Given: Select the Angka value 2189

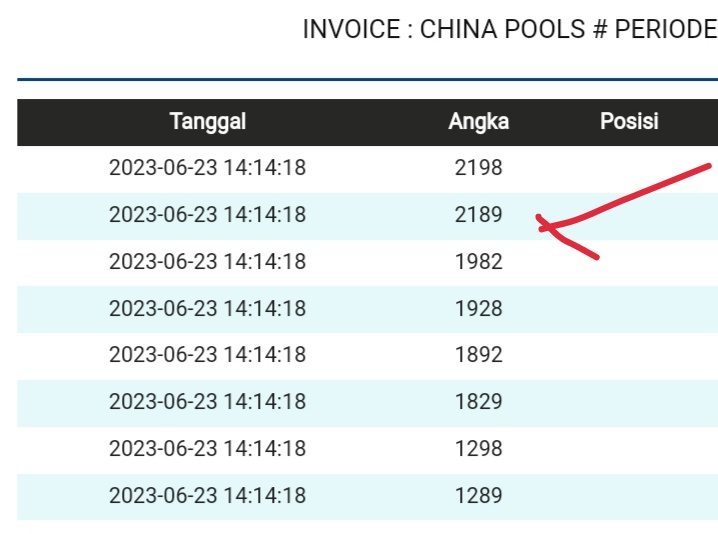Looking at the screenshot, I should [478, 215].
